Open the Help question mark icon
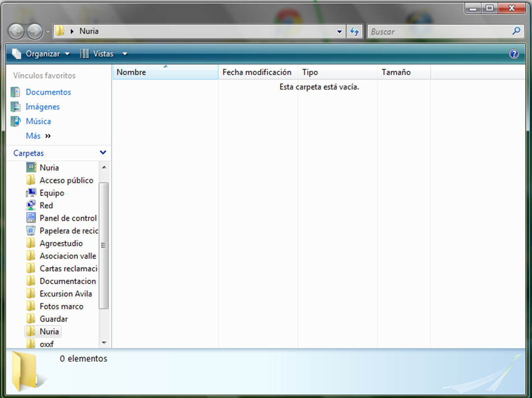Screen dimensions: 532x398 click(514, 54)
